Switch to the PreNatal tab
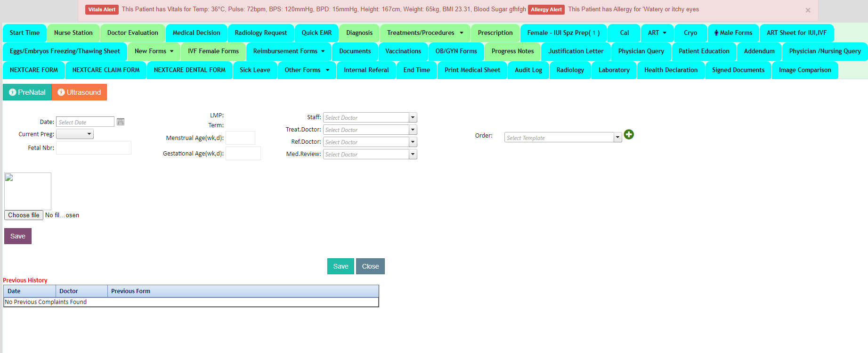The image size is (868, 353). [x=27, y=92]
